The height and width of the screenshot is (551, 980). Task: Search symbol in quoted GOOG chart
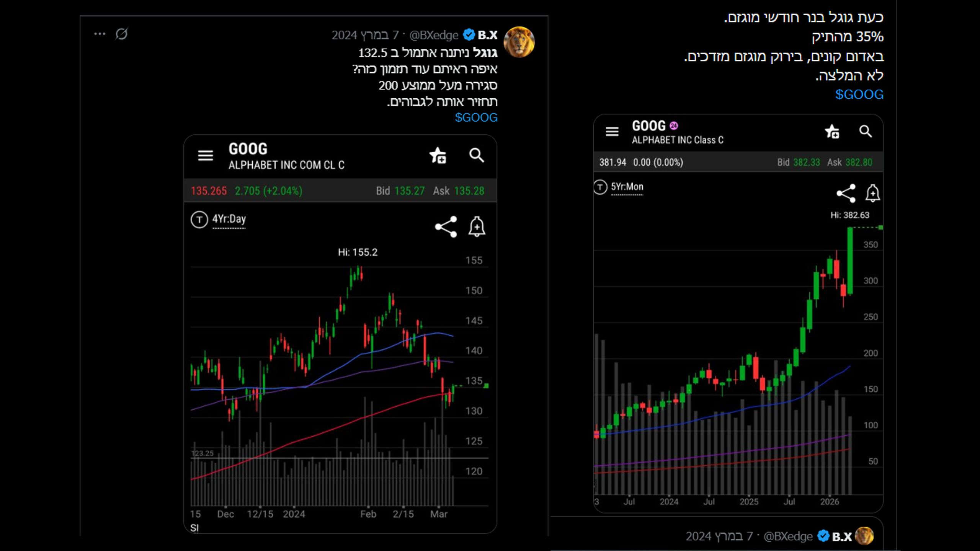click(477, 155)
